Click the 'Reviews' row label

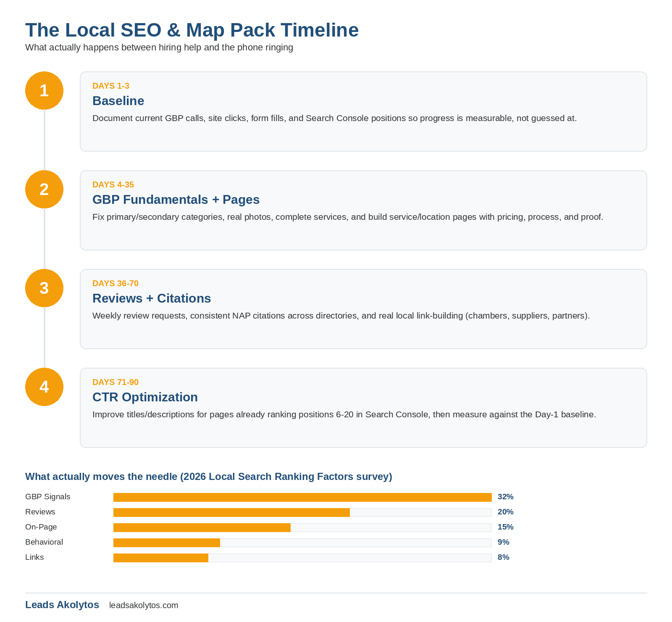point(40,512)
